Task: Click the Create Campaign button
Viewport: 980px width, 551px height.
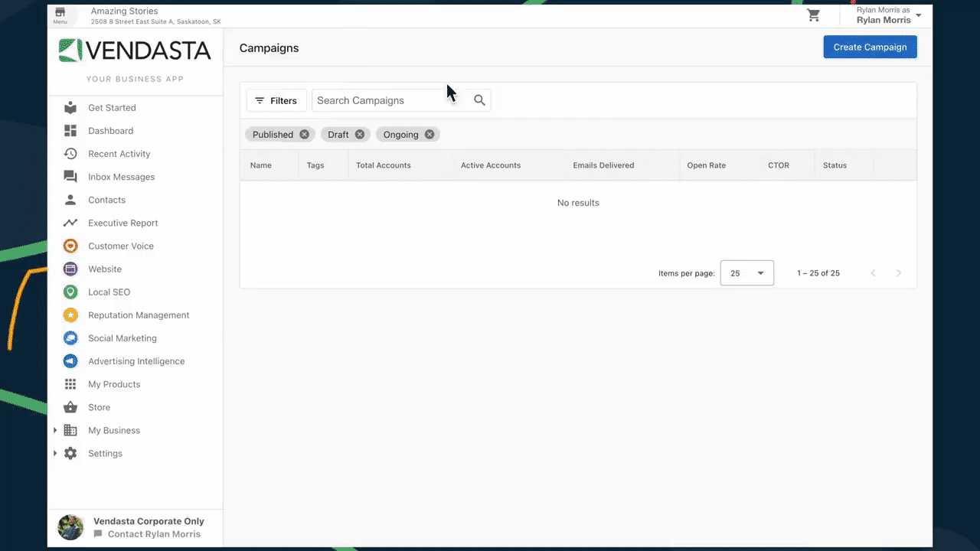Action: coord(870,47)
